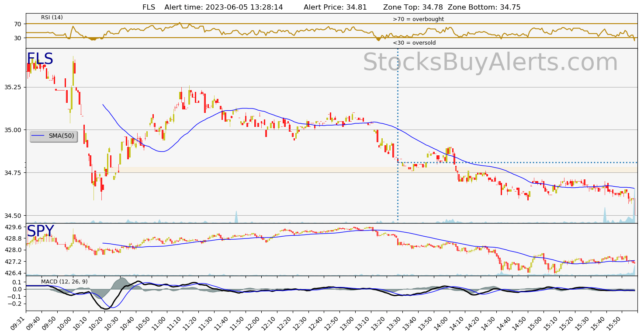Click the '>70 = overbought' annotation
The width and height of the screenshot is (644, 336).
tap(418, 19)
